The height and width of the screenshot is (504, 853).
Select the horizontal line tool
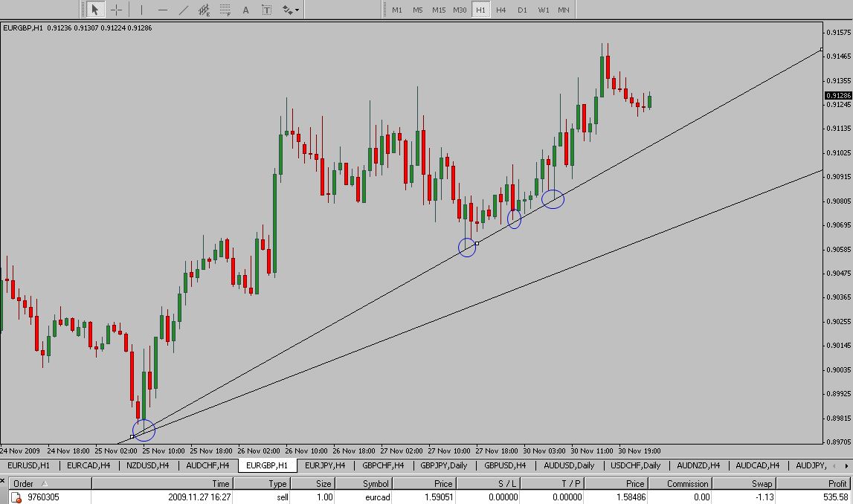pyautogui.click(x=163, y=10)
